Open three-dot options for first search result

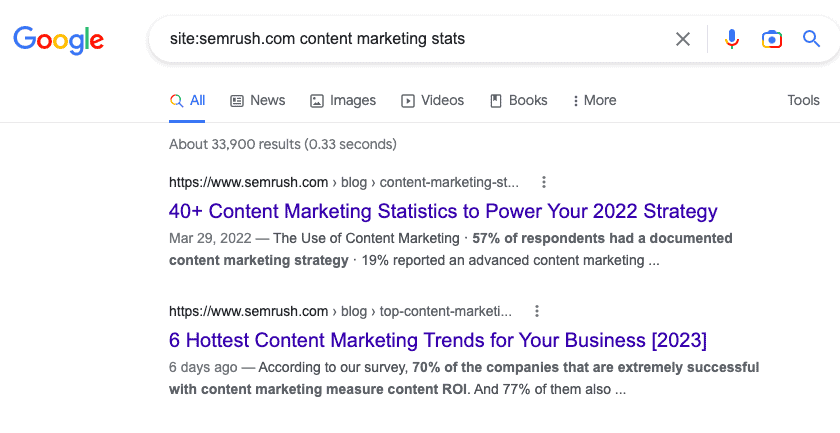tap(544, 182)
